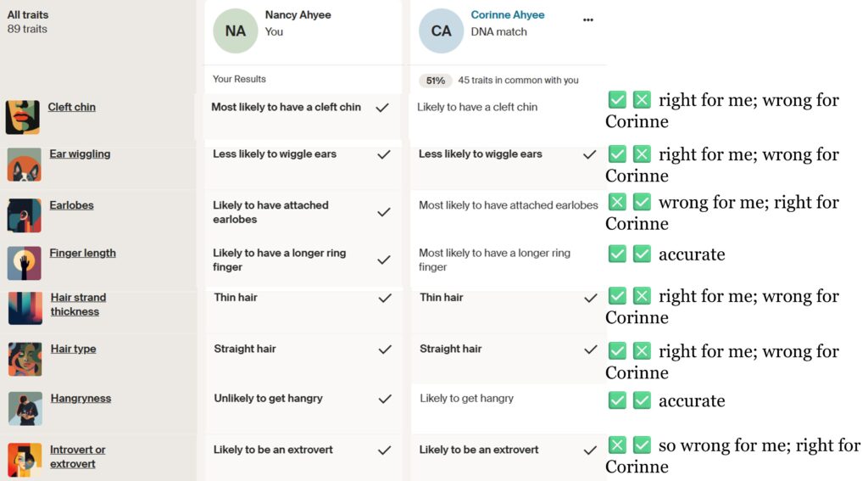Toggle Nancy's Unlikely to get hangry checkmark
The height and width of the screenshot is (481, 868).
tap(384, 399)
